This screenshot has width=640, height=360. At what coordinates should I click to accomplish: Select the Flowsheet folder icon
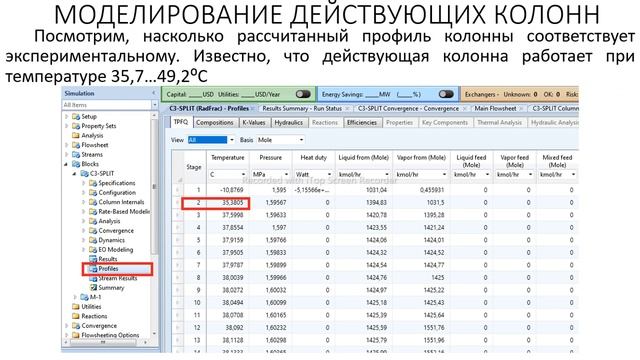tap(76, 145)
